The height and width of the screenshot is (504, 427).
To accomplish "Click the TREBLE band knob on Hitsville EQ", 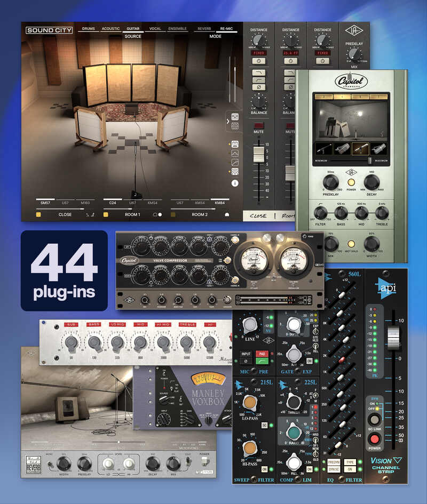I will click(187, 343).
